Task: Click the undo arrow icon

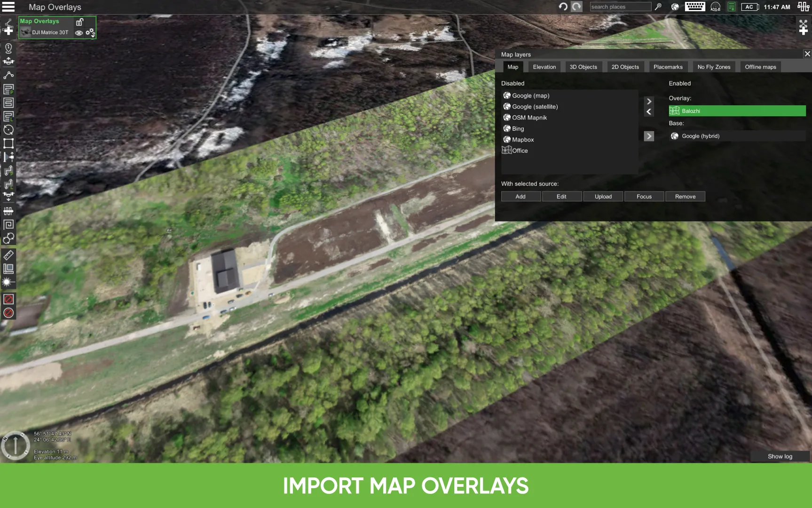Action: pyautogui.click(x=563, y=7)
